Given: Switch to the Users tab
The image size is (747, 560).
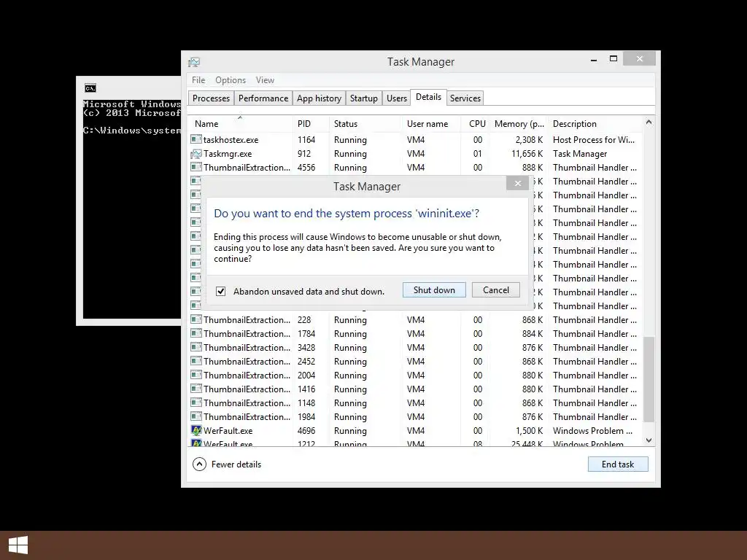Looking at the screenshot, I should point(396,98).
